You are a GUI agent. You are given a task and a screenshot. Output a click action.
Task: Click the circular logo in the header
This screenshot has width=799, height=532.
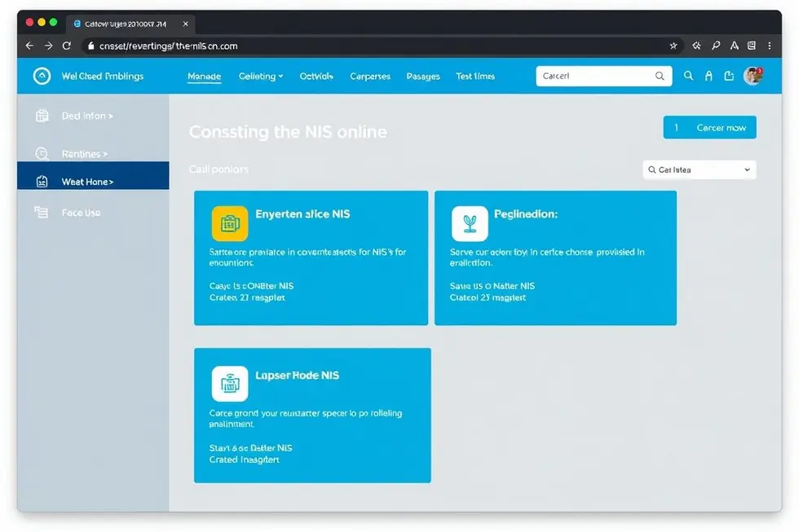tap(42, 76)
